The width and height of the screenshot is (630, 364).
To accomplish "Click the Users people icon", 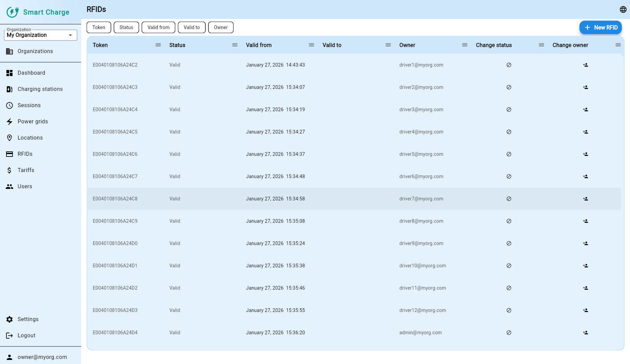I will (x=9, y=186).
